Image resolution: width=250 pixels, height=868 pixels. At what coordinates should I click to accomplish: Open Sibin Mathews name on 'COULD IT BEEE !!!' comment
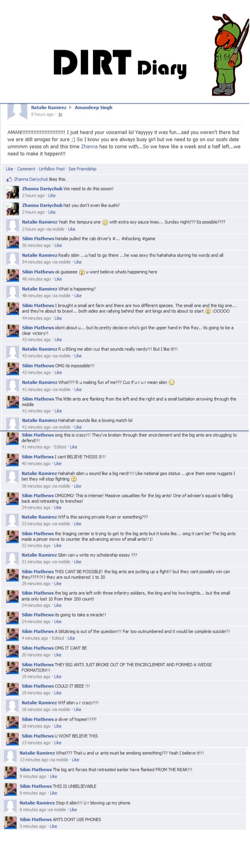tap(38, 686)
